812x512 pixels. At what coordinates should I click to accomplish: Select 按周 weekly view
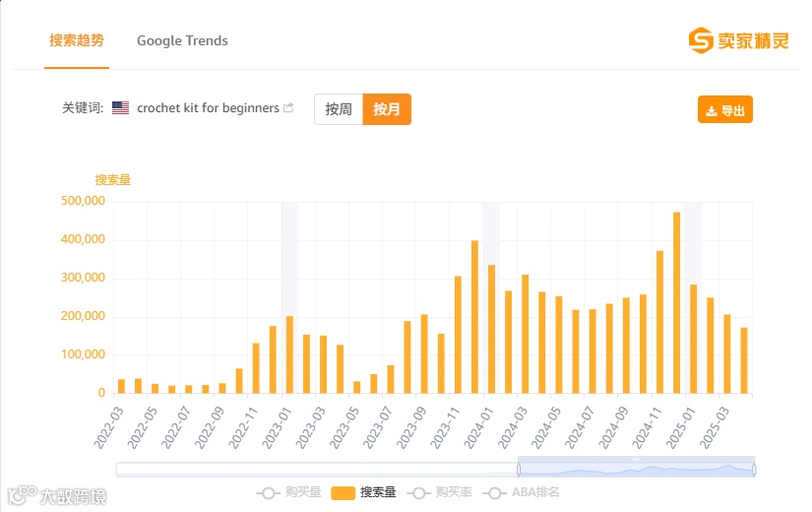339,109
